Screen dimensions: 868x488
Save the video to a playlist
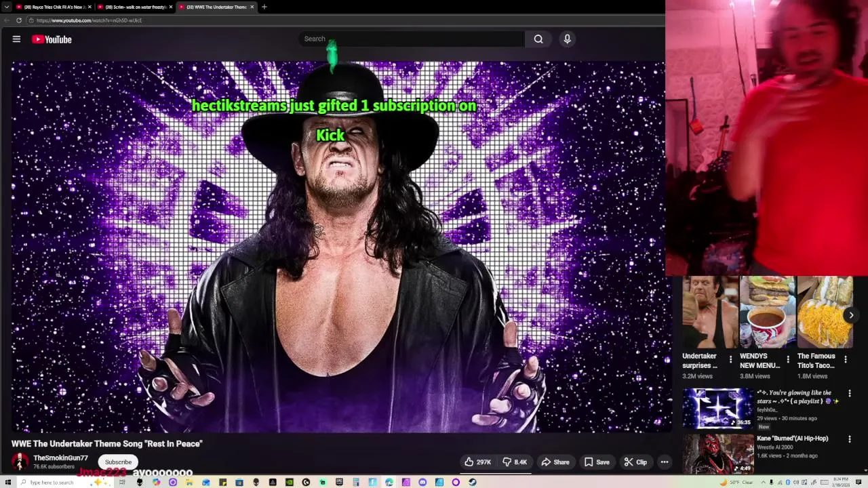tap(597, 462)
